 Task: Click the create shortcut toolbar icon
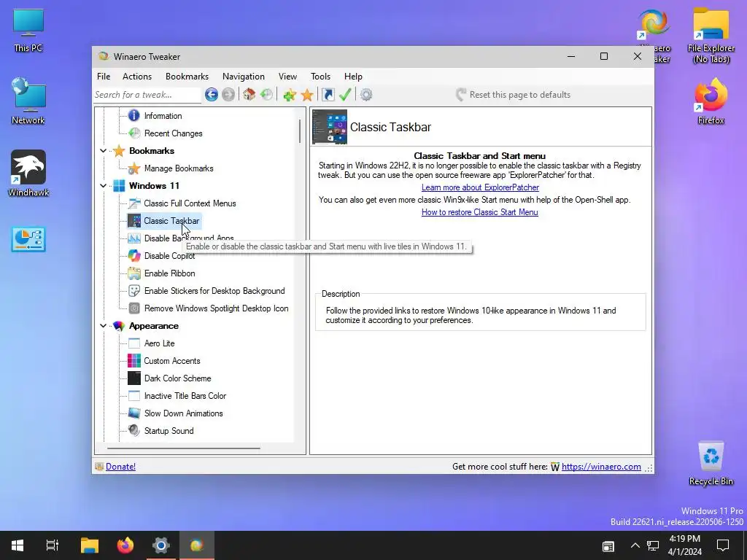328,95
